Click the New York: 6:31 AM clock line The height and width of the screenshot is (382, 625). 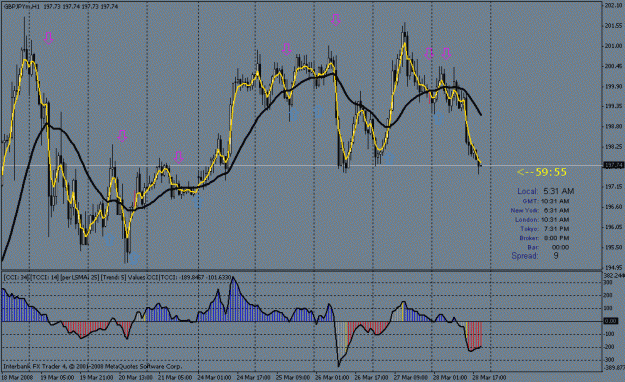[x=540, y=211]
